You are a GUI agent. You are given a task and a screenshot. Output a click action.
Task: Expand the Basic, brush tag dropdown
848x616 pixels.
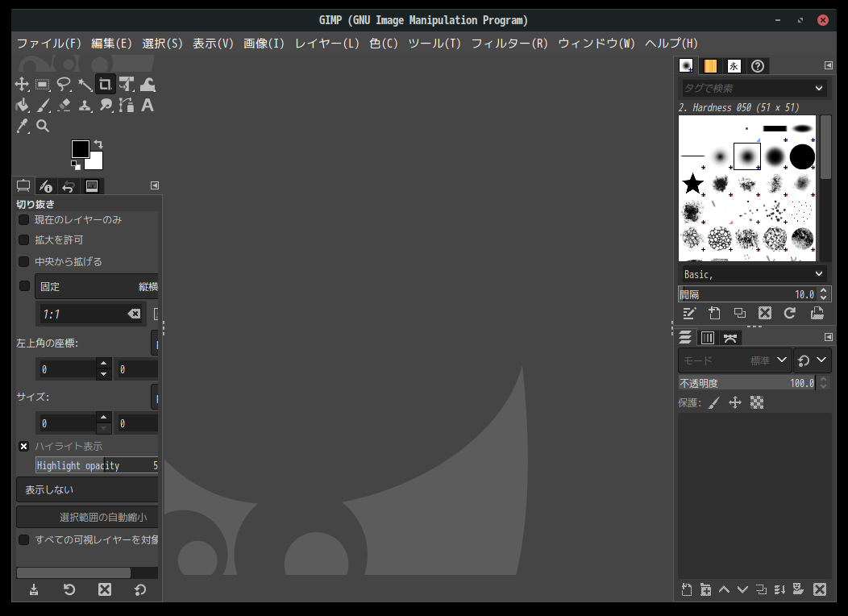point(819,274)
